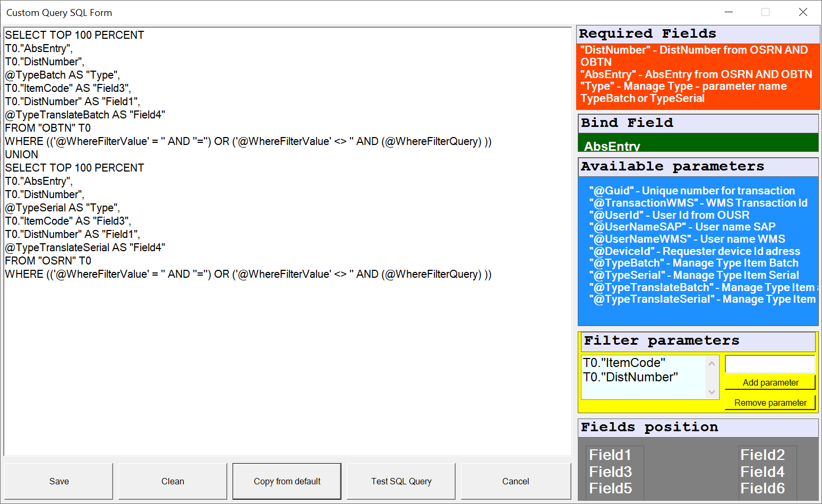Screen dimensions: 822x504
Task: Click the Save button
Action: pyautogui.click(x=58, y=481)
